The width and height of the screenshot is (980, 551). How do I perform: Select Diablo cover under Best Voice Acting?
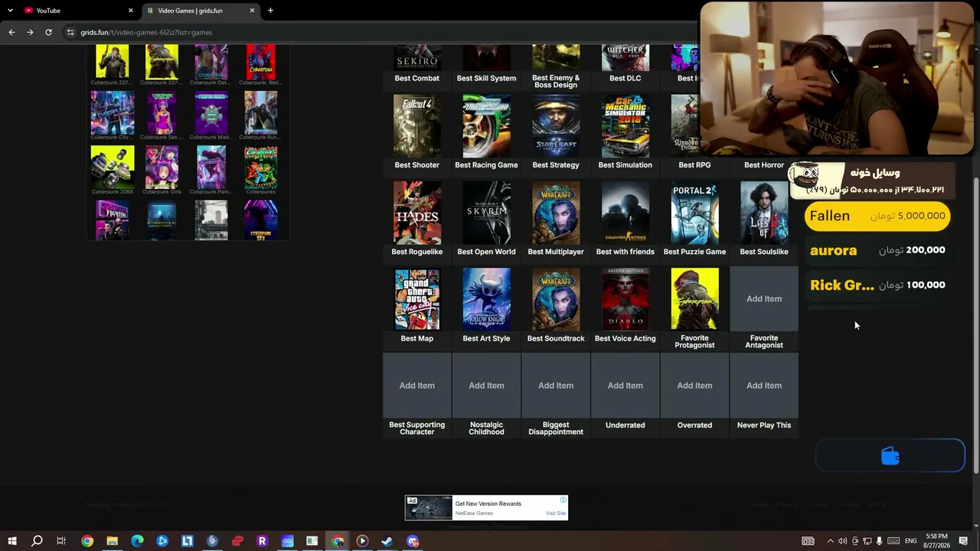[625, 299]
